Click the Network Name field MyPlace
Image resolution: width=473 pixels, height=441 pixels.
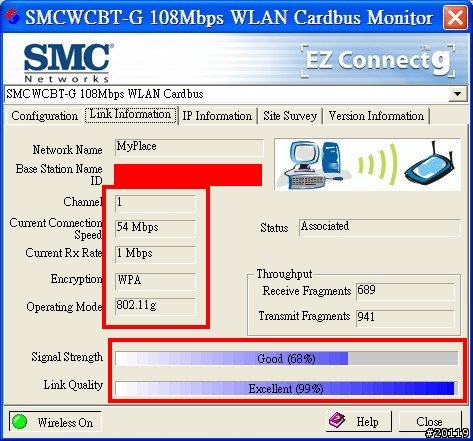[x=189, y=148]
